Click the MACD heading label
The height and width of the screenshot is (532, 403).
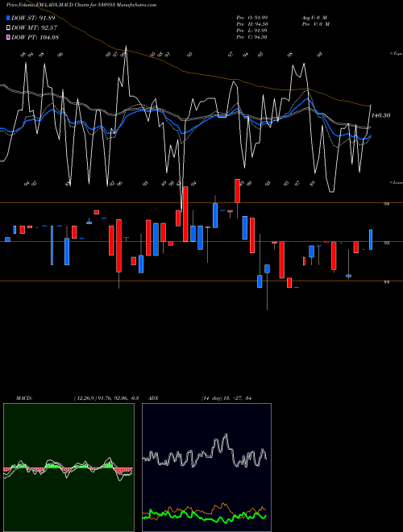(x=24, y=398)
